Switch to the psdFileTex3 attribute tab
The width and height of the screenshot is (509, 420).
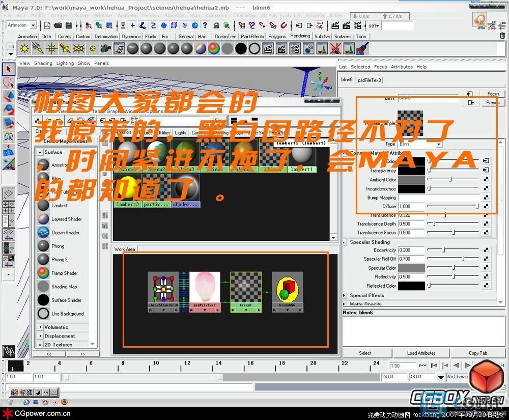point(370,80)
